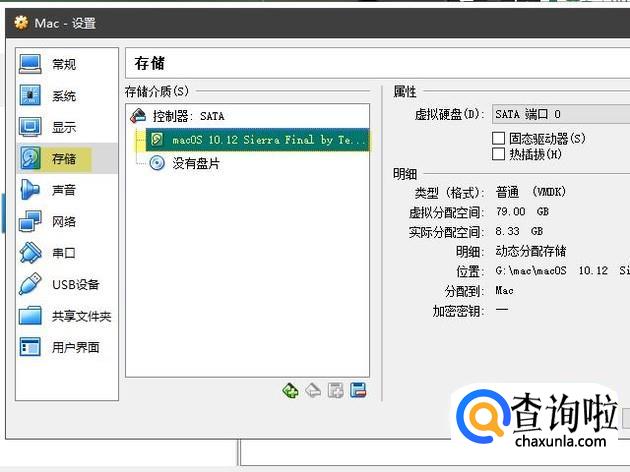Open the 网络 (Network) settings category
The height and width of the screenshot is (472, 630).
pos(67,221)
